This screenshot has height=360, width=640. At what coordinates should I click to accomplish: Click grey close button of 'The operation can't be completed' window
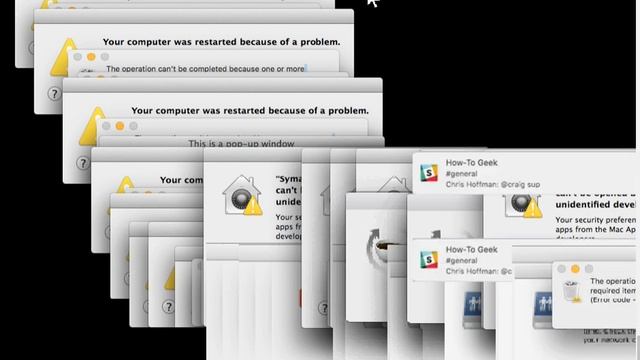[78, 57]
